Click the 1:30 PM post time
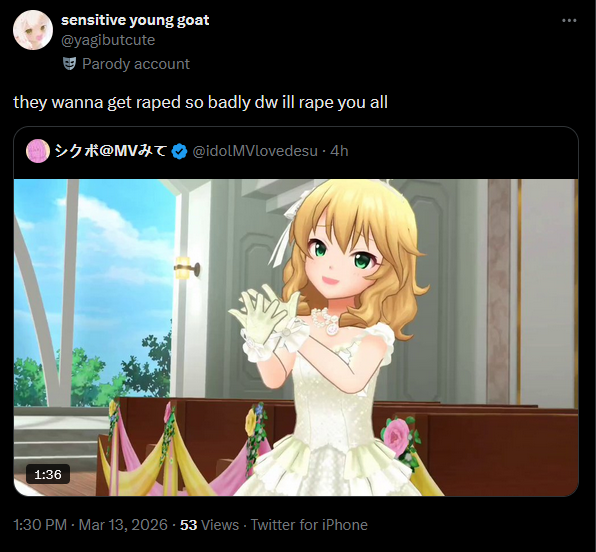Screen dimensions: 596x552 [40, 525]
